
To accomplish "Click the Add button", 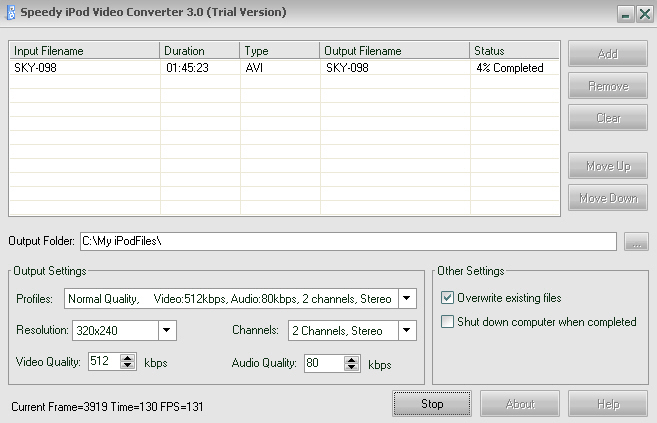I will pos(608,54).
